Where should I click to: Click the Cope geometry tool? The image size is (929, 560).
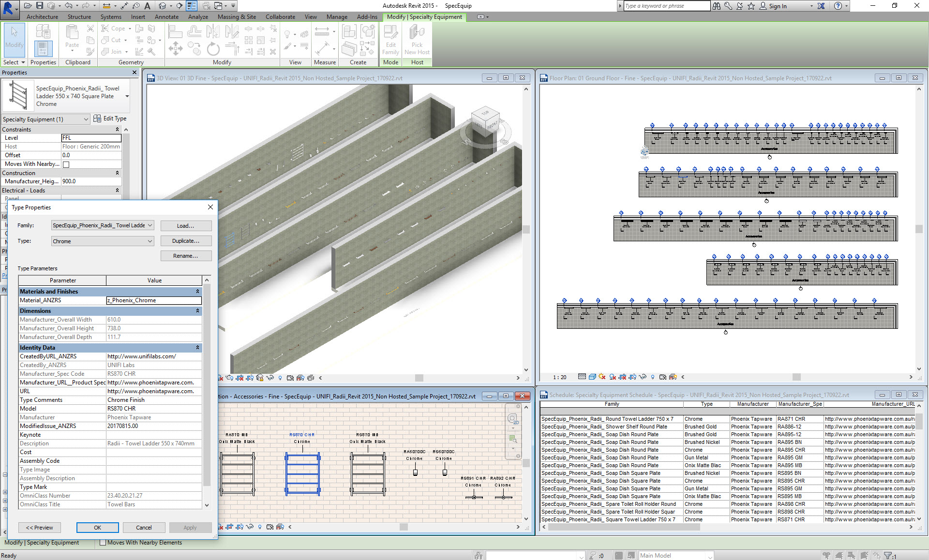coord(116,29)
